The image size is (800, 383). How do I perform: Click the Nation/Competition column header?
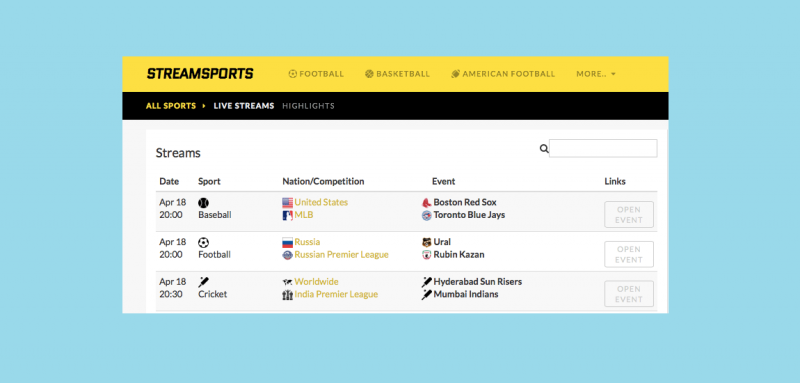[323, 182]
